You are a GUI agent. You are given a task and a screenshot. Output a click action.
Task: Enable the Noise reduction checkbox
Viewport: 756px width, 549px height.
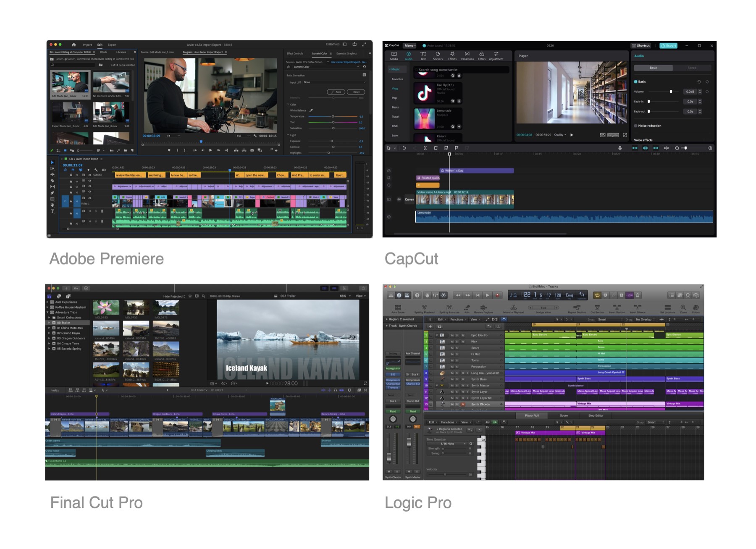tap(635, 126)
